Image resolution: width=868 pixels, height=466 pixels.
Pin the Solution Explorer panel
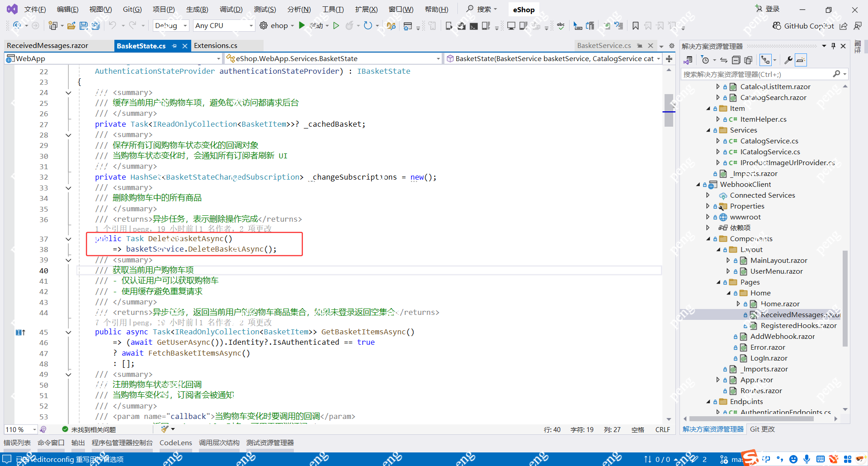click(833, 45)
